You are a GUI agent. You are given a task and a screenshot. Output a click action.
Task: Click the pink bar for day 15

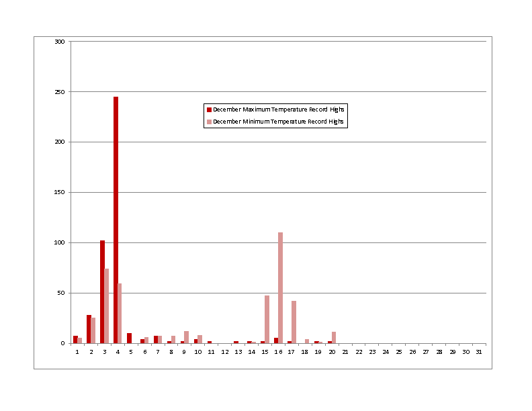coord(267,320)
